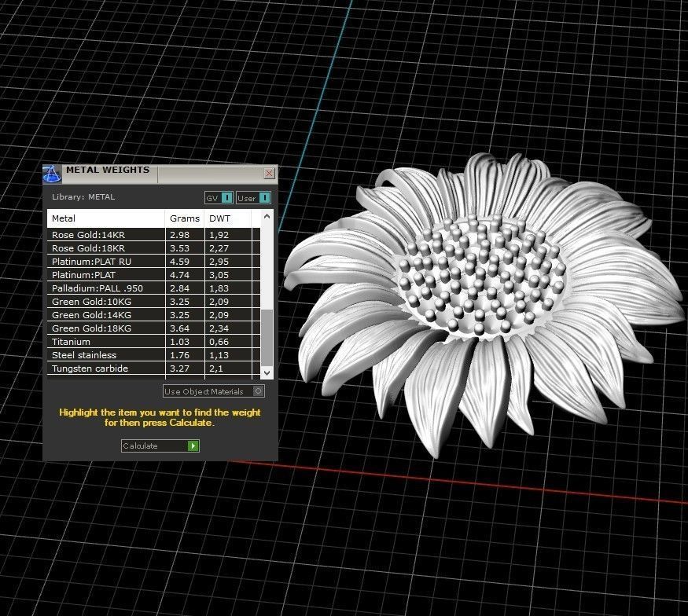
Task: Select the Green Gold:10KG row
Action: 153,302
